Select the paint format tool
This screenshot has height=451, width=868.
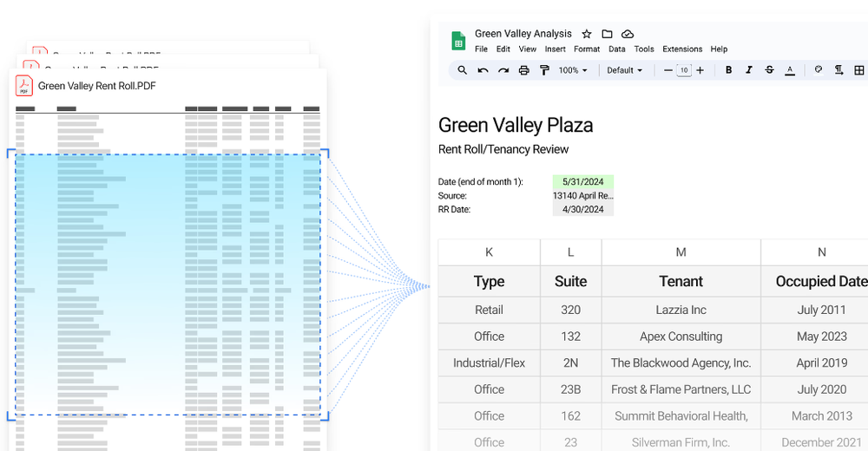click(544, 70)
